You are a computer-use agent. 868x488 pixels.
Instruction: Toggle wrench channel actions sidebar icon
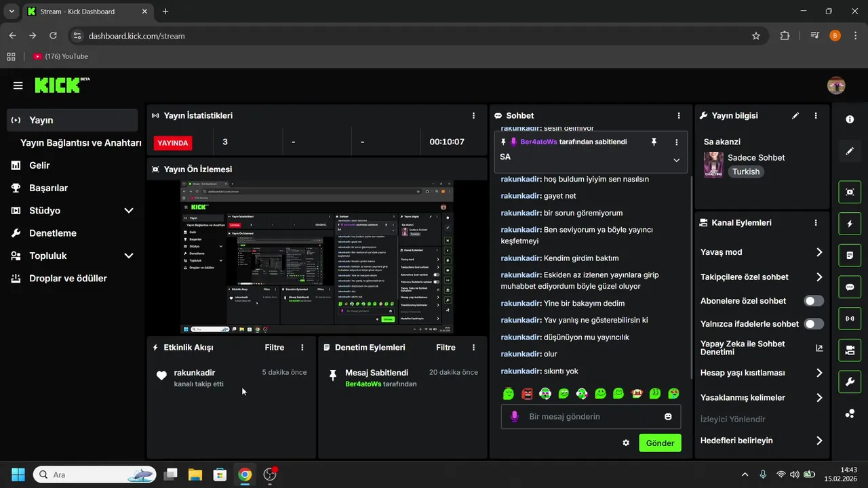850,382
